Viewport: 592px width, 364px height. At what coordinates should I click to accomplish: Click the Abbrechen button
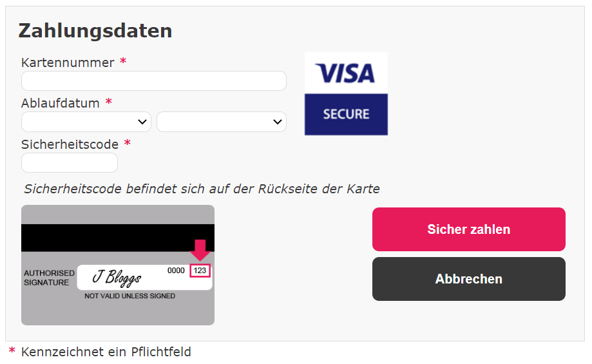click(x=468, y=279)
